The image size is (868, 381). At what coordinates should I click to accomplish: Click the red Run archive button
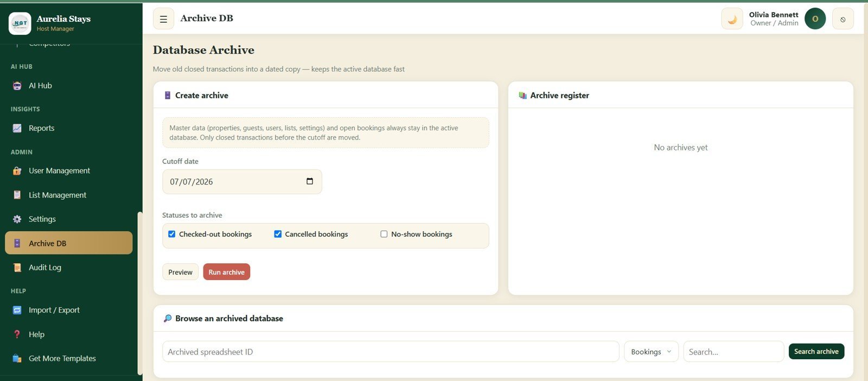226,272
